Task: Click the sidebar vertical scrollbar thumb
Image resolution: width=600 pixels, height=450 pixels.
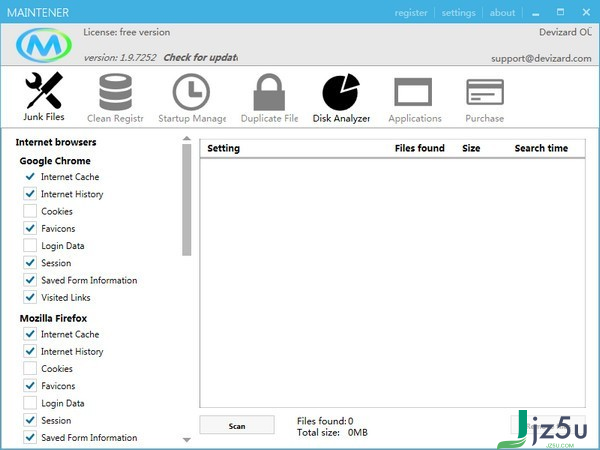Action: (x=187, y=200)
